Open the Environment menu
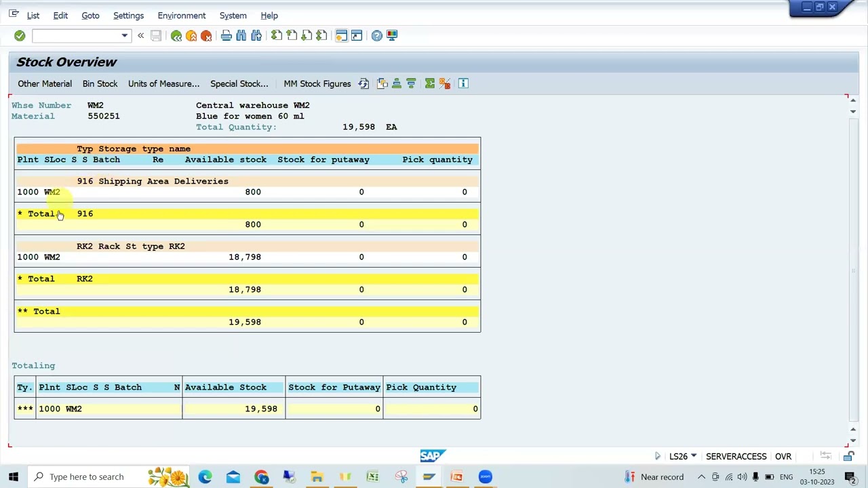868x488 pixels. click(181, 16)
